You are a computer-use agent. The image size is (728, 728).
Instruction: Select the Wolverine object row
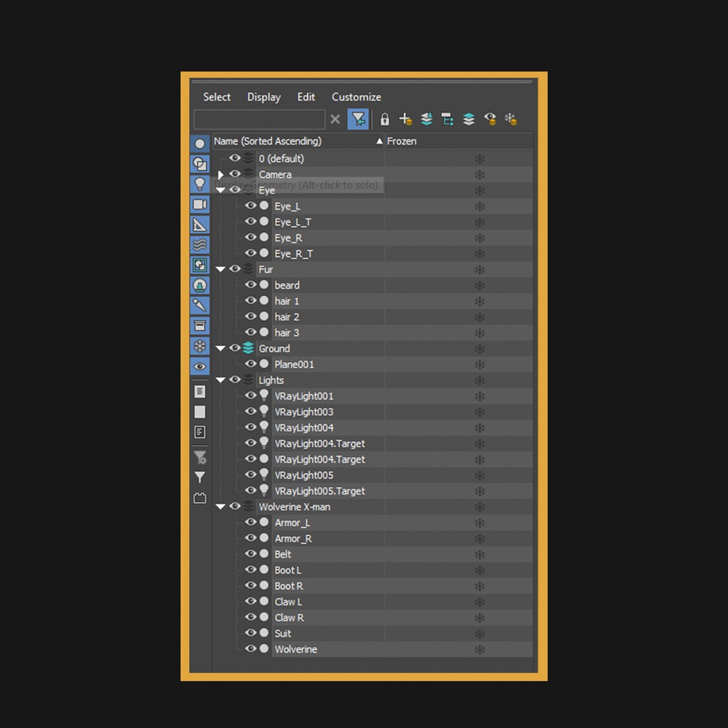click(402, 649)
